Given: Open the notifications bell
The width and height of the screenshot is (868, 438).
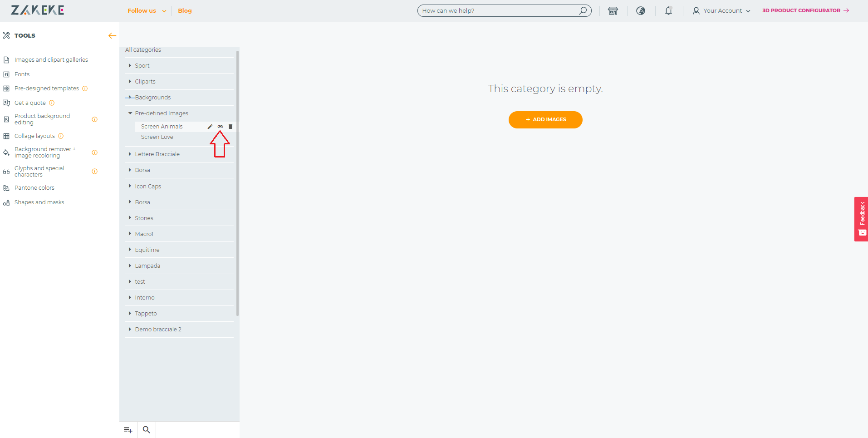Looking at the screenshot, I should pyautogui.click(x=668, y=11).
